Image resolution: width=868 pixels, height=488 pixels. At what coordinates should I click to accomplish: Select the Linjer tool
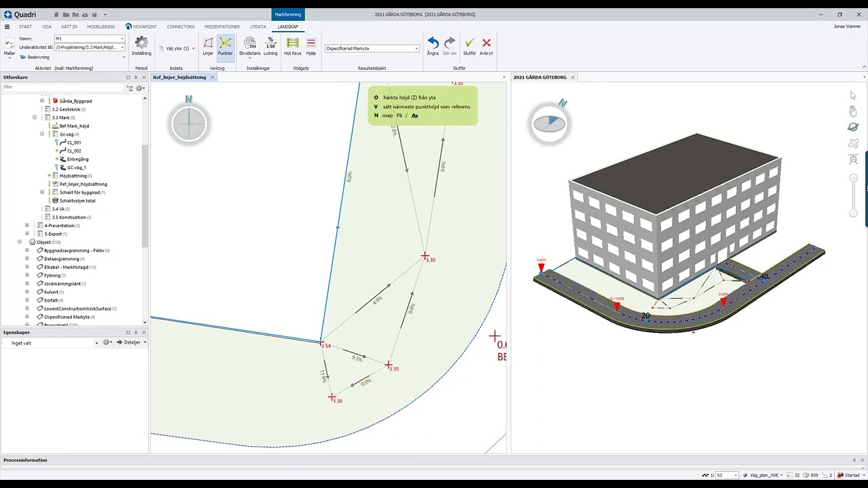coord(208,46)
